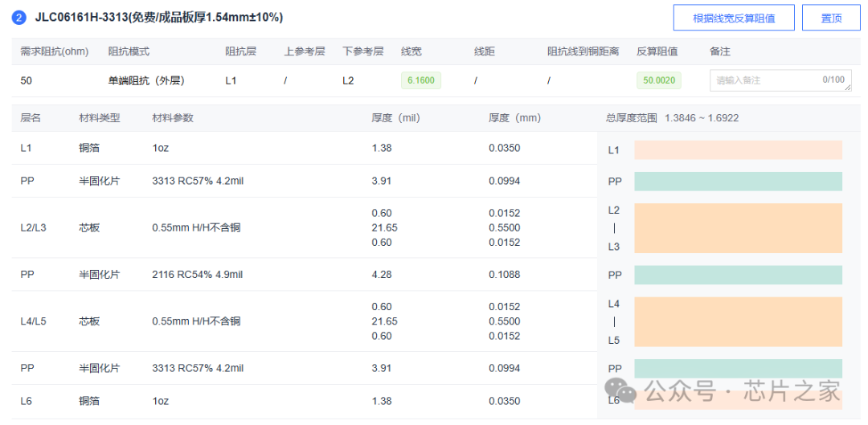
Task: Click the JLC06161H-3313 stackup title
Action: (x=159, y=18)
